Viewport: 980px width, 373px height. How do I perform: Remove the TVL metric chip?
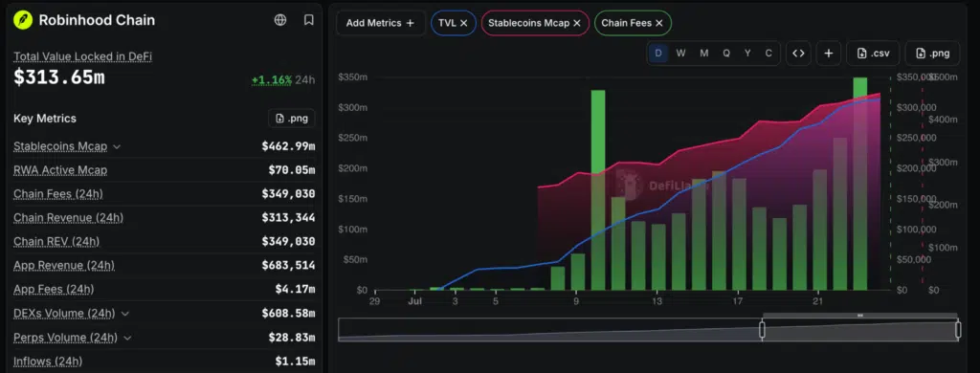click(464, 23)
